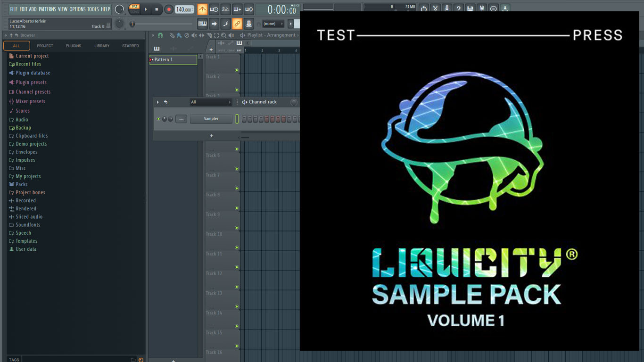644x362 pixels.
Task: Select the playlist Select tool
Action: click(216, 35)
